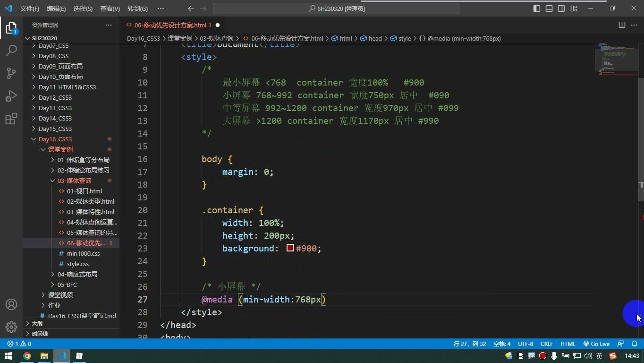Click the SH230320 search box in title bar
This screenshot has width=644, height=363.
[336, 9]
